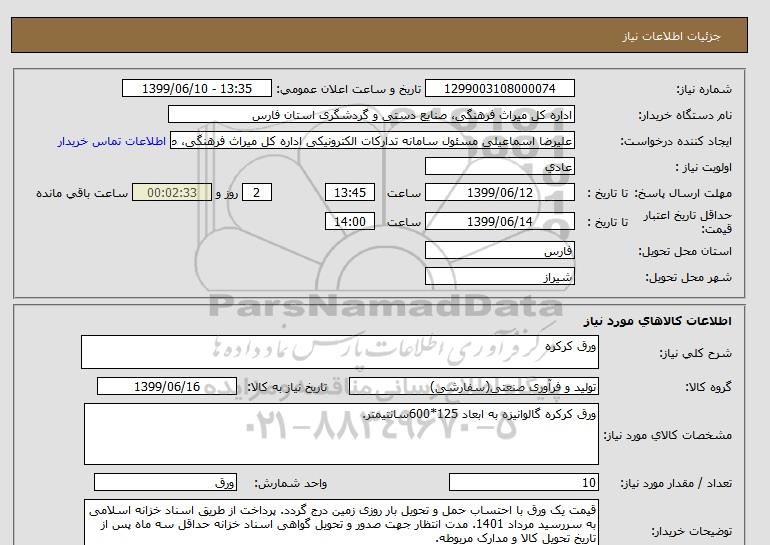Click the ساعت باقی مانده label

82,193
